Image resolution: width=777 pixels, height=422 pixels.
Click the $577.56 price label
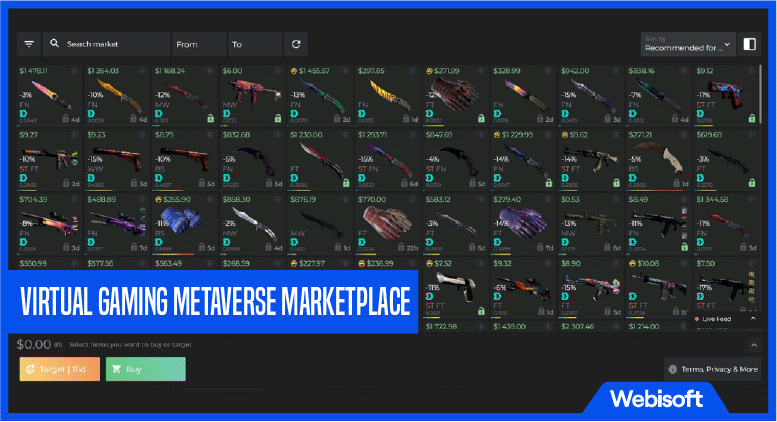click(x=101, y=264)
